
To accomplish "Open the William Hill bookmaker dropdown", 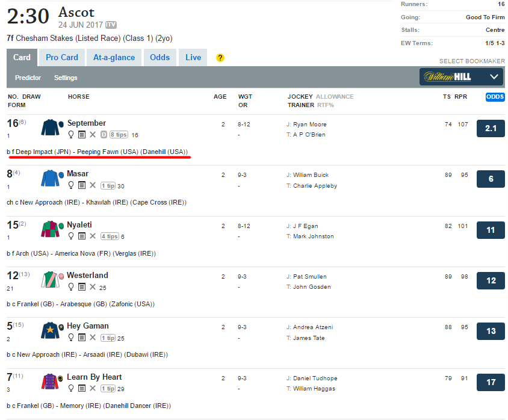I will pyautogui.click(x=461, y=76).
